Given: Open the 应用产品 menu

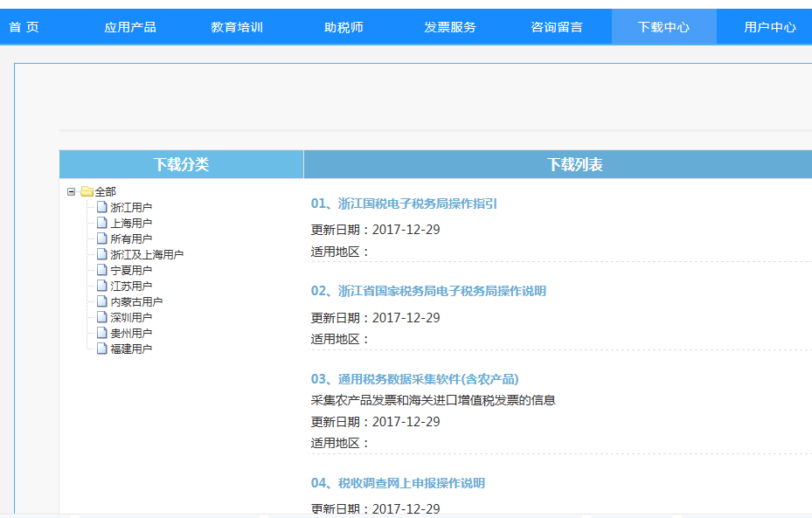Looking at the screenshot, I should [x=130, y=27].
